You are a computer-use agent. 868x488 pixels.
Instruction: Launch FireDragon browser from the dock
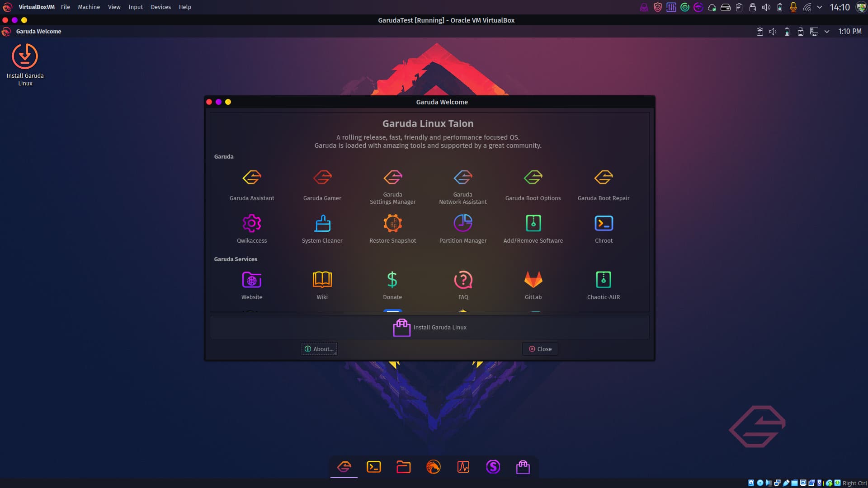[434, 467]
